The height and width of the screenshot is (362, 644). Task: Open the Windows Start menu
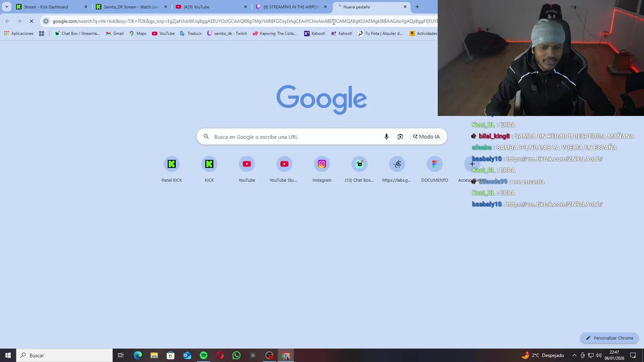pyautogui.click(x=8, y=355)
